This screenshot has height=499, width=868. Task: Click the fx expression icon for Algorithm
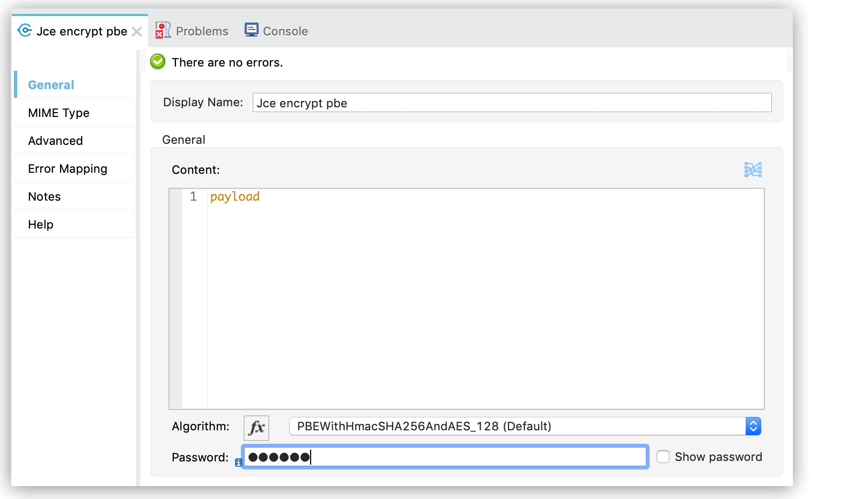[256, 428]
